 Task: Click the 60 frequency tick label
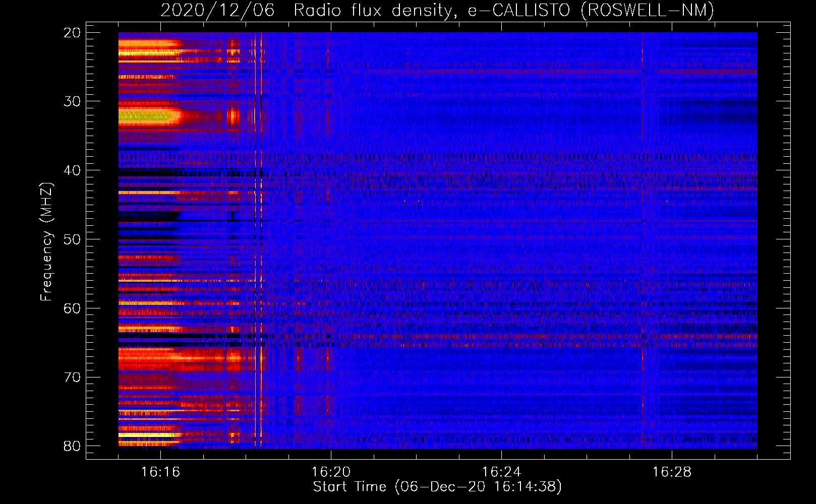[72, 308]
